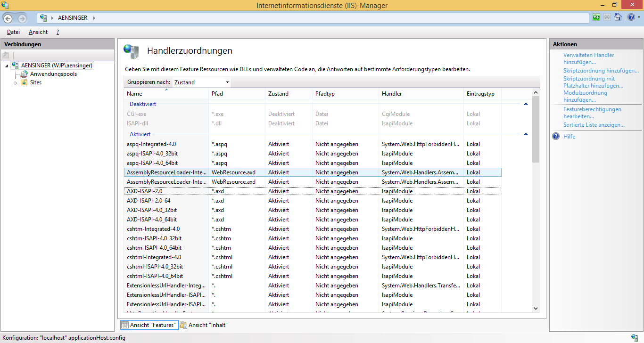Sort by the Handler column header
This screenshot has width=644, height=343.
click(422, 94)
